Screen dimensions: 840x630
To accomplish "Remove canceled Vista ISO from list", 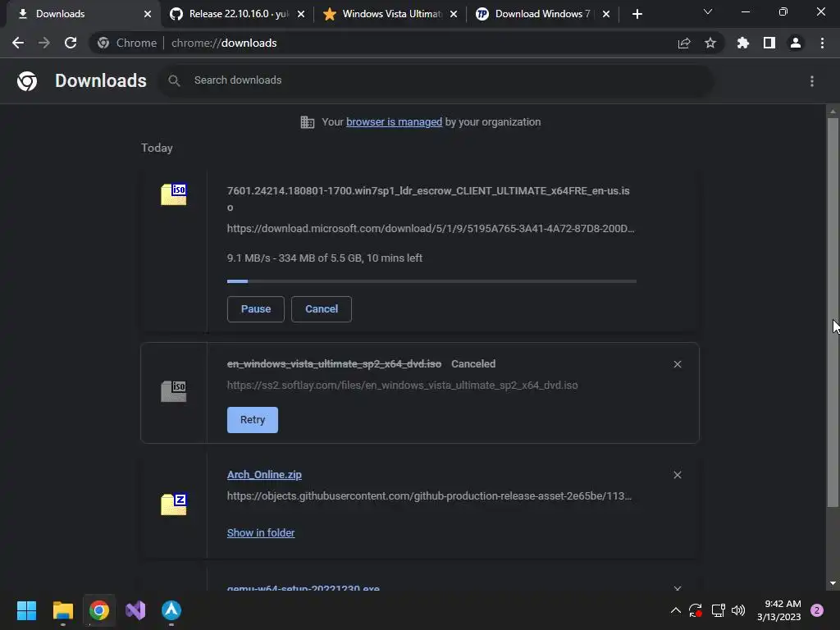I will point(678,364).
